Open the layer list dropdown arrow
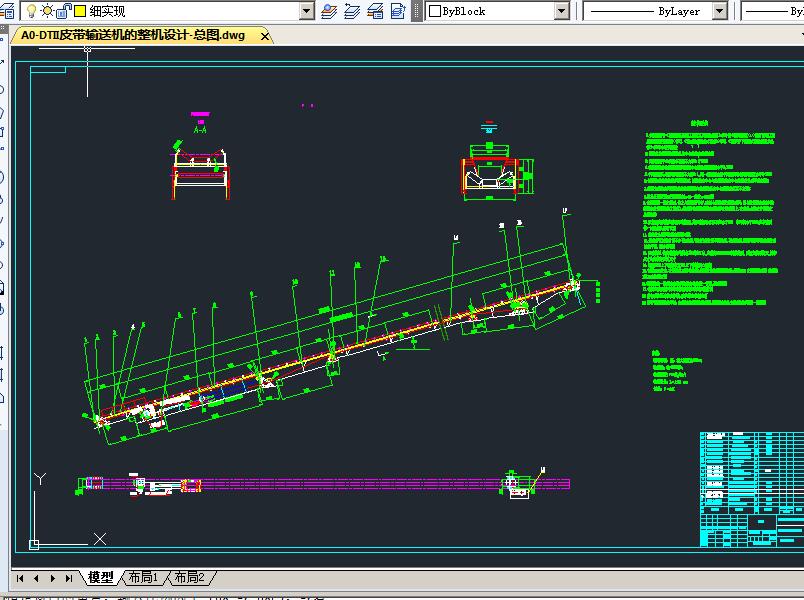This screenshot has width=804, height=600. pyautogui.click(x=307, y=11)
